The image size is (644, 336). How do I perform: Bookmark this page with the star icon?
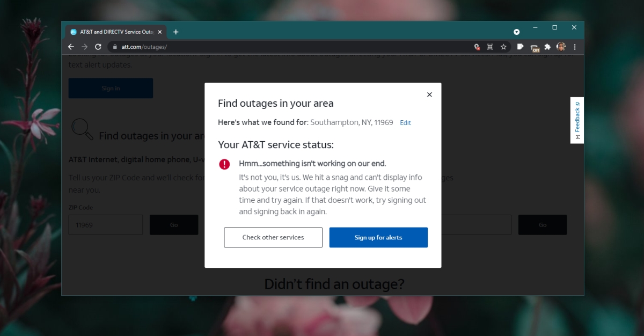point(503,47)
